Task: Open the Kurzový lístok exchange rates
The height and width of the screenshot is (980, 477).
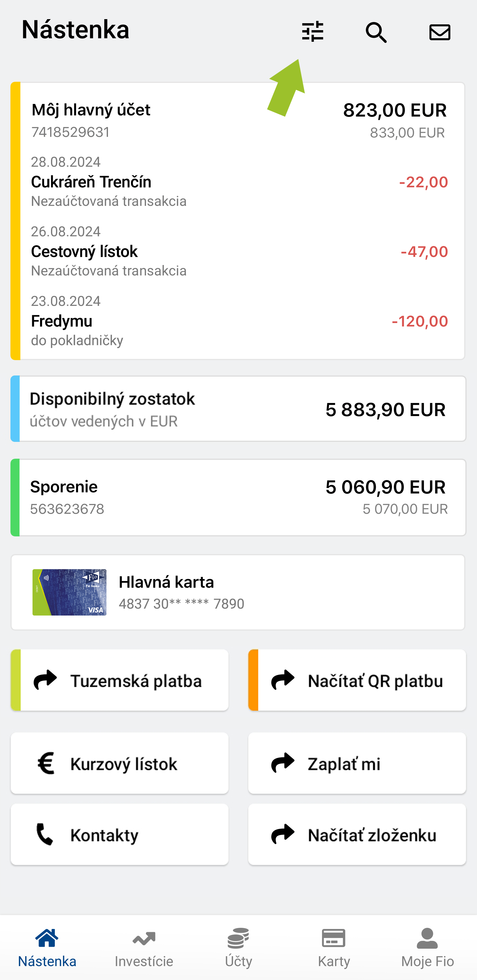Action: [x=120, y=763]
